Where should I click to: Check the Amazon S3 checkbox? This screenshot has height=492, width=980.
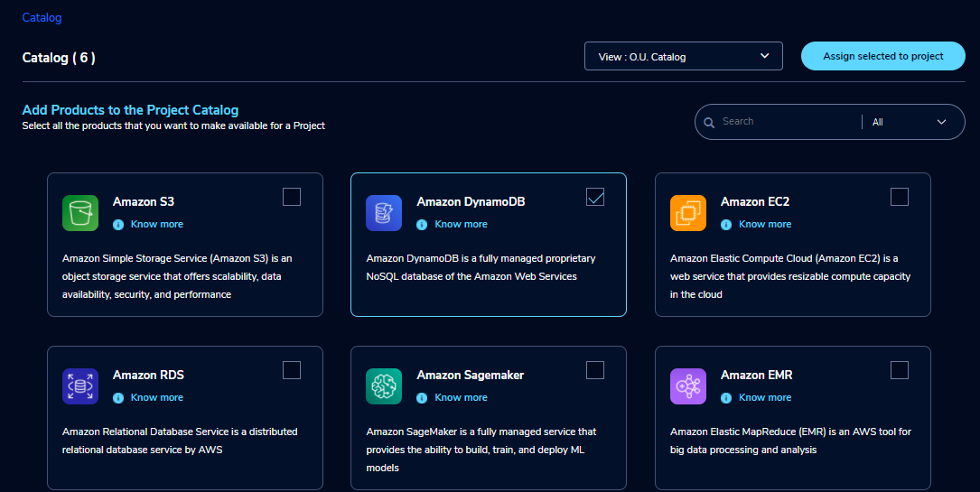click(292, 197)
